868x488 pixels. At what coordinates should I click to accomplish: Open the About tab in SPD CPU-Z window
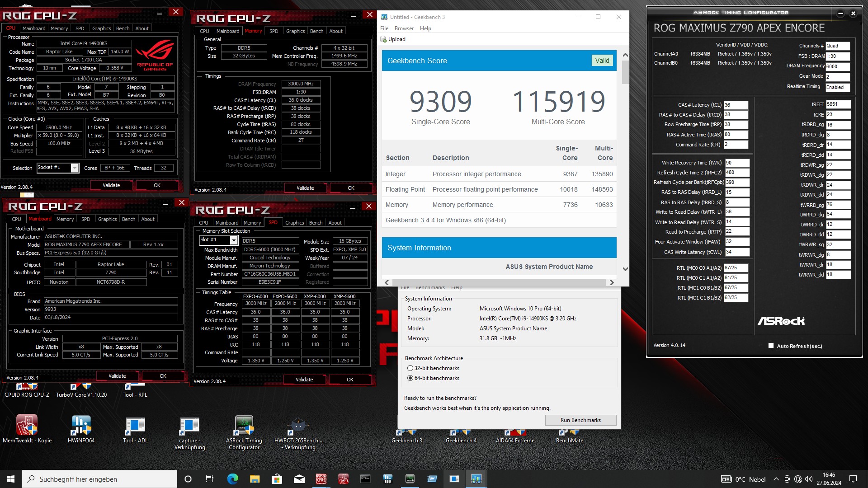click(x=335, y=223)
